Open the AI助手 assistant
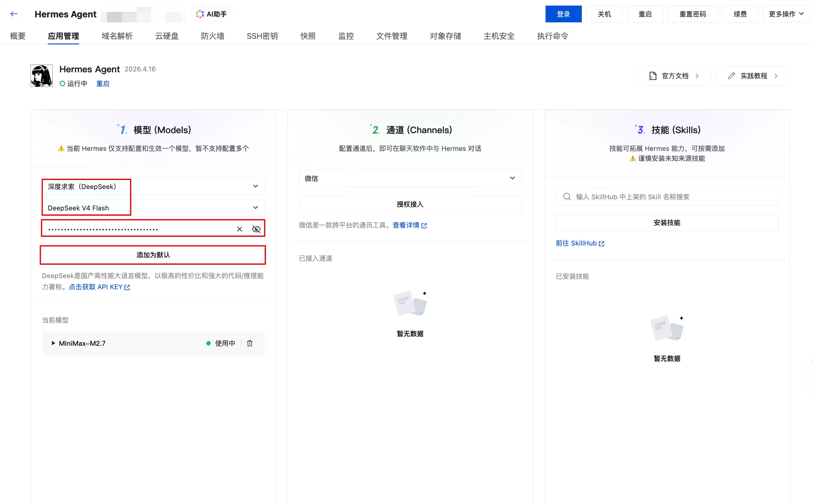The image size is (813, 504). click(212, 14)
